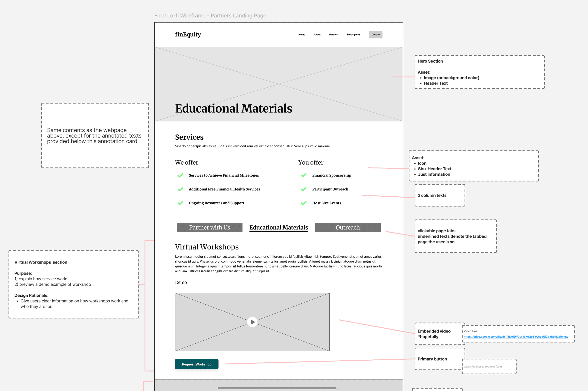Click the 'Hero Section' annotation title

430,61
